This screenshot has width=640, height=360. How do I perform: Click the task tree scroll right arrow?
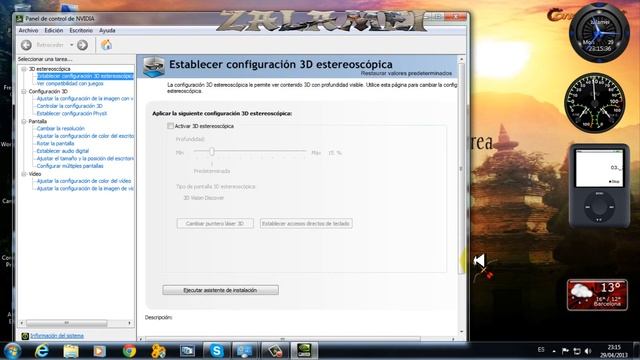coord(129,323)
